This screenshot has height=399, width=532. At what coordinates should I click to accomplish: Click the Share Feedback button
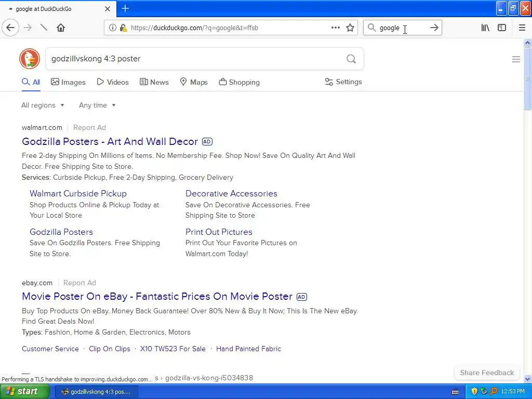(x=487, y=373)
